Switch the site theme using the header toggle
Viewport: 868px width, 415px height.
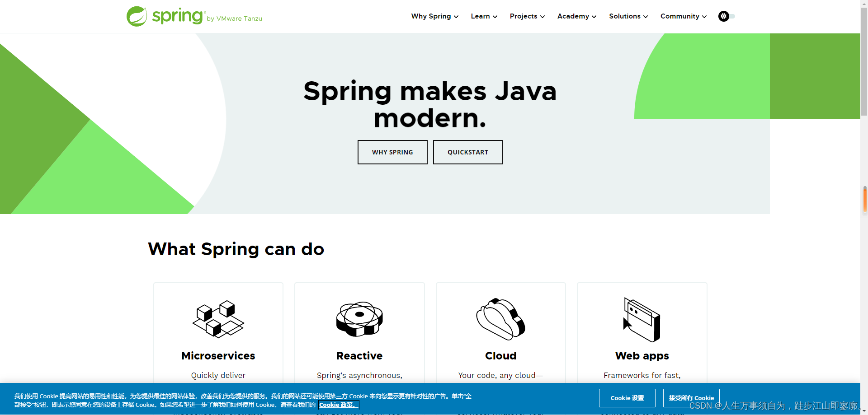coord(726,16)
